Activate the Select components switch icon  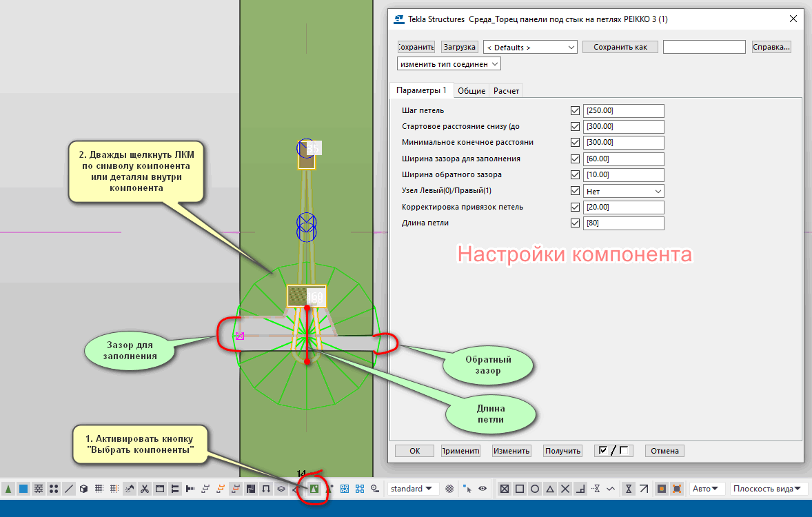click(x=314, y=489)
